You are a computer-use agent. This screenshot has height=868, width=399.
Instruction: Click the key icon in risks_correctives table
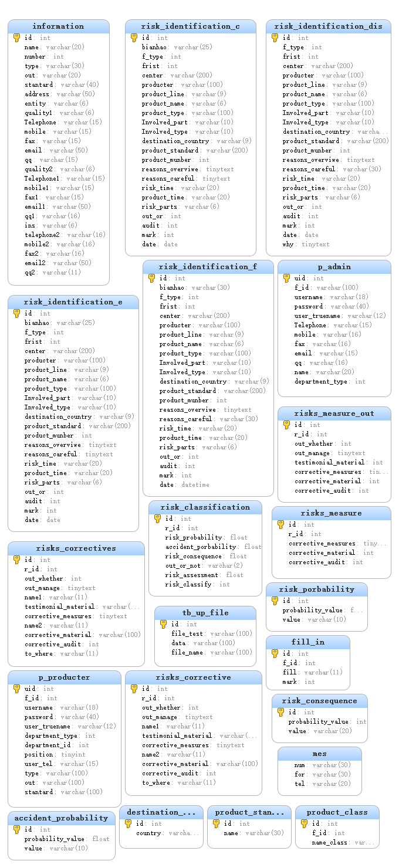(x=16, y=560)
